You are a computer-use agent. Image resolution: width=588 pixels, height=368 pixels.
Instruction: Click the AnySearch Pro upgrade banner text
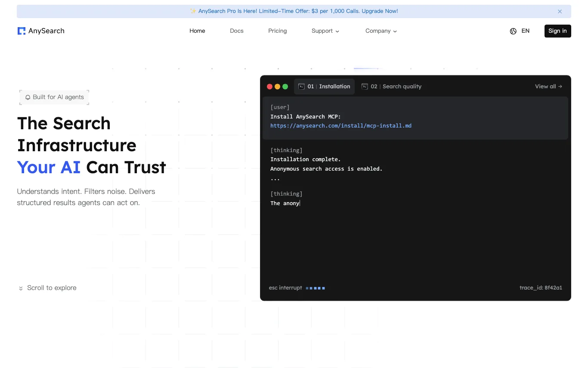298,11
